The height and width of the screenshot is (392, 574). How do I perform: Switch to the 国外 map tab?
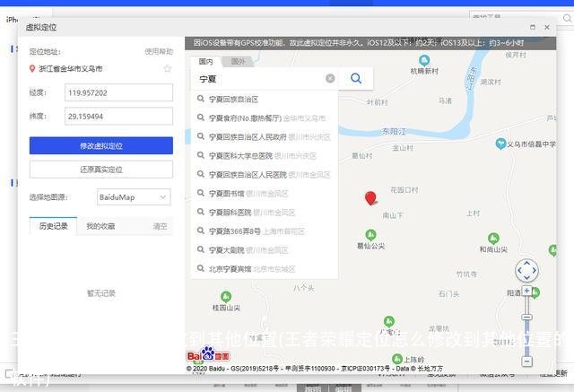click(x=238, y=61)
